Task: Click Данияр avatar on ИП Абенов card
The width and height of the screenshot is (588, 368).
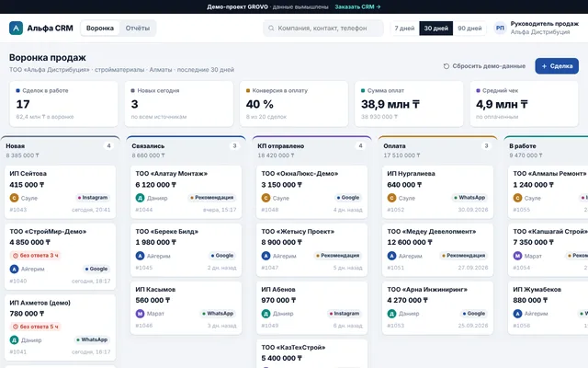Action: point(266,314)
